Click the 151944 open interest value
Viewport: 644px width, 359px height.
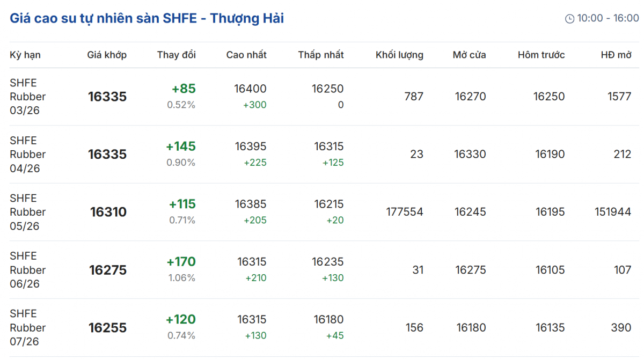point(613,212)
